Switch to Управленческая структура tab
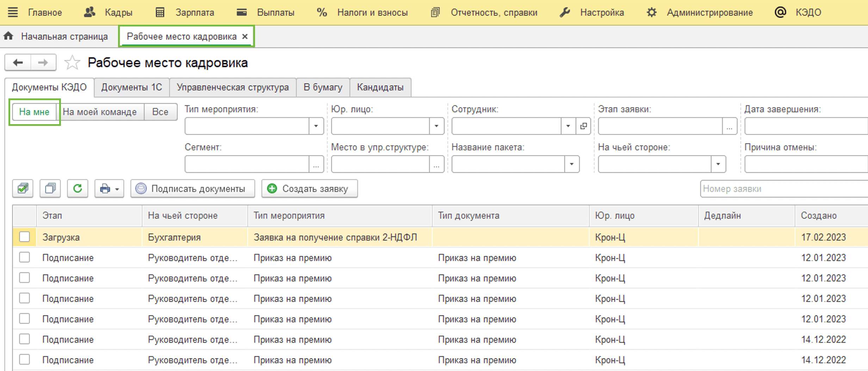 (x=232, y=87)
